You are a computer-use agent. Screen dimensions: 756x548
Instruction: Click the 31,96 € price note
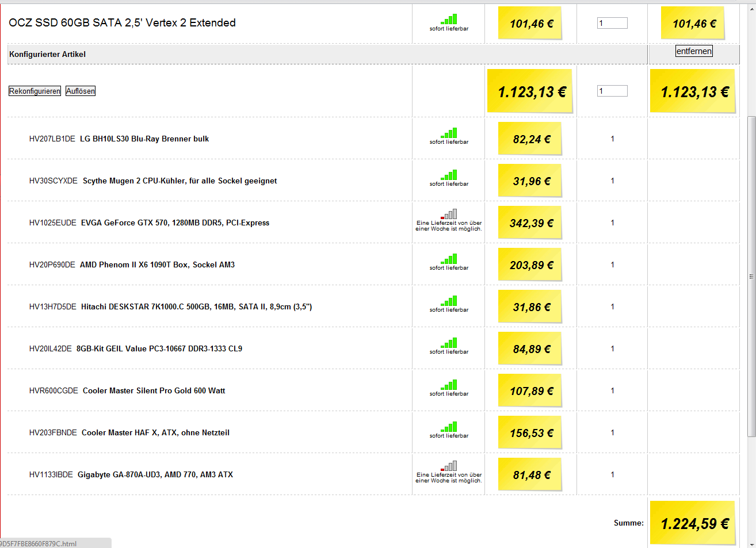point(530,181)
